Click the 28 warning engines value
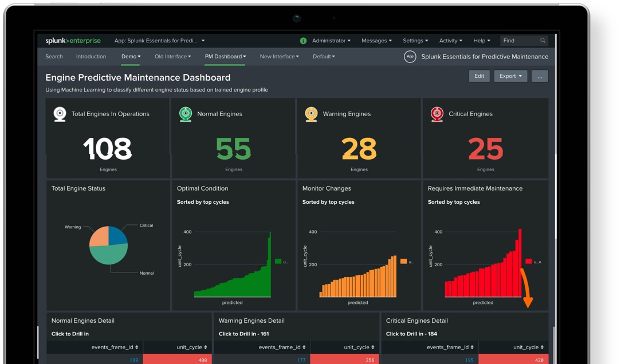 point(359,149)
